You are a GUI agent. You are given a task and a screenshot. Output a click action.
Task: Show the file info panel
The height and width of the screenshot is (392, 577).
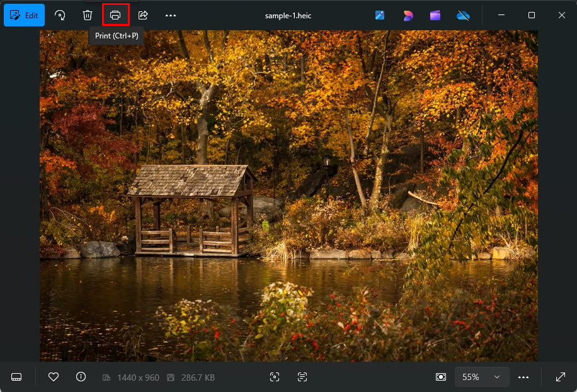[x=81, y=376]
